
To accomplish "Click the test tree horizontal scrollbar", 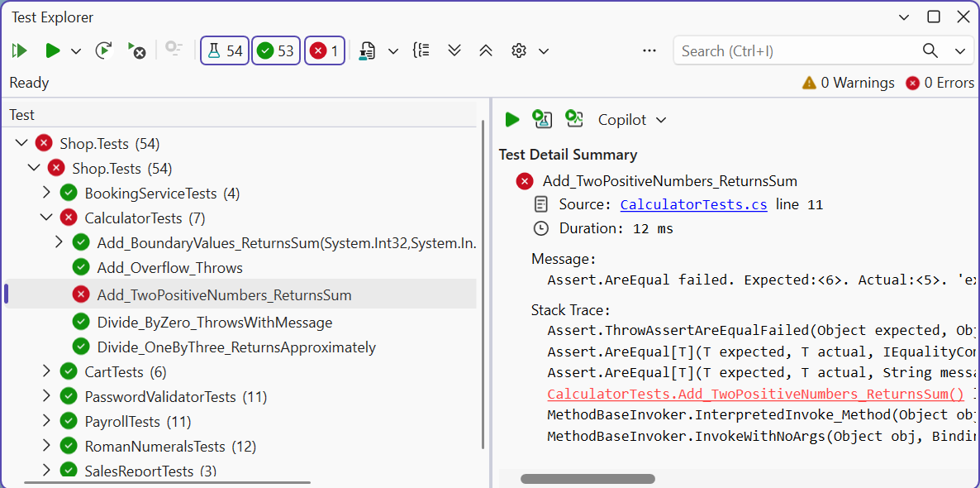I will point(168,482).
